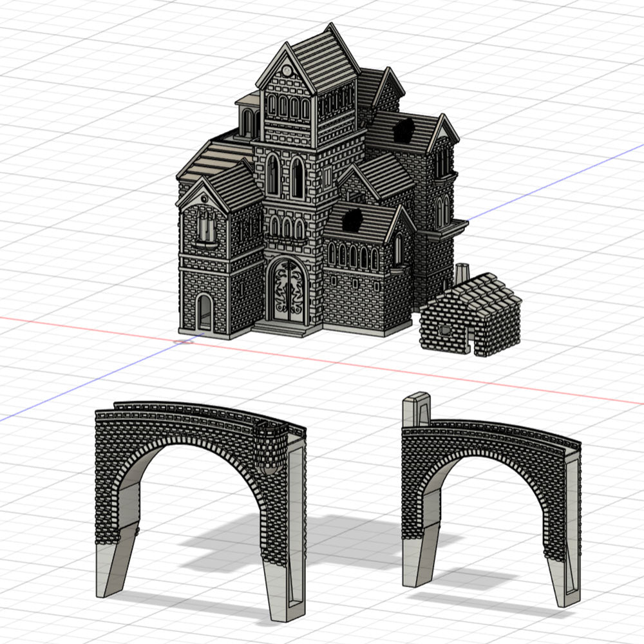Click the hole in the upper-right mansion roof
This screenshot has width=644, height=644.
point(406,130)
